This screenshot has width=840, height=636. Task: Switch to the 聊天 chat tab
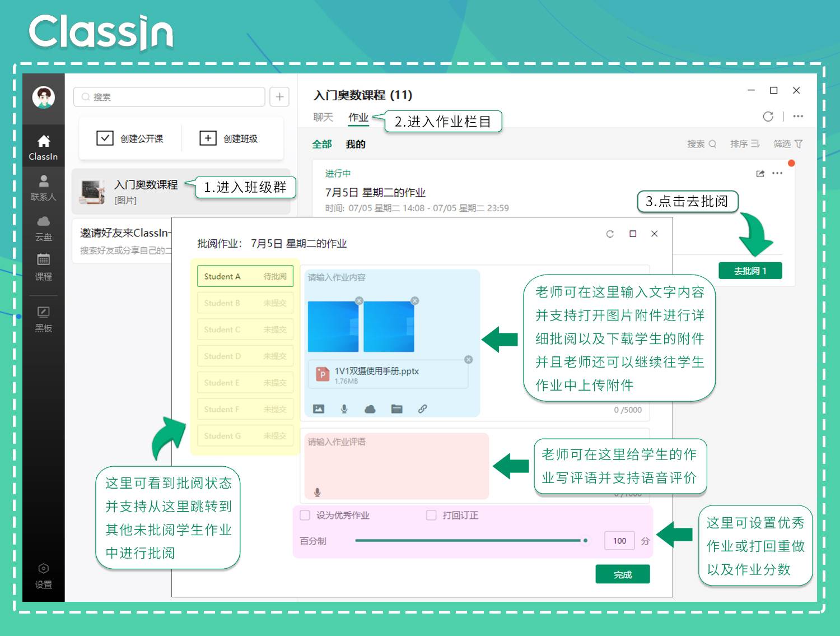coord(323,117)
